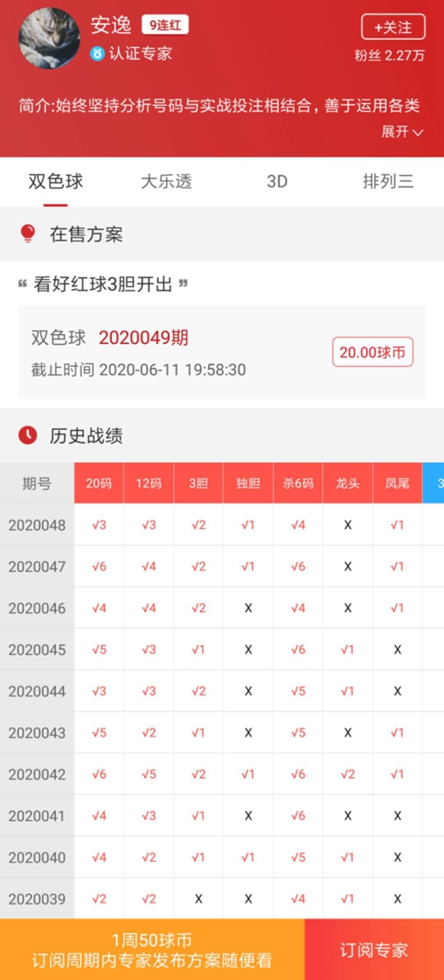Open the 2020048 history row
Screen dimensions: 444x980
(222, 524)
